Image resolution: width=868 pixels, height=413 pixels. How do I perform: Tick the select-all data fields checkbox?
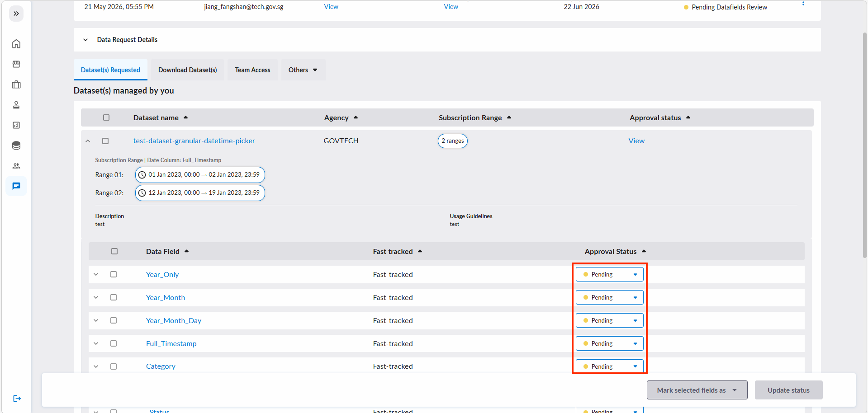pos(114,251)
